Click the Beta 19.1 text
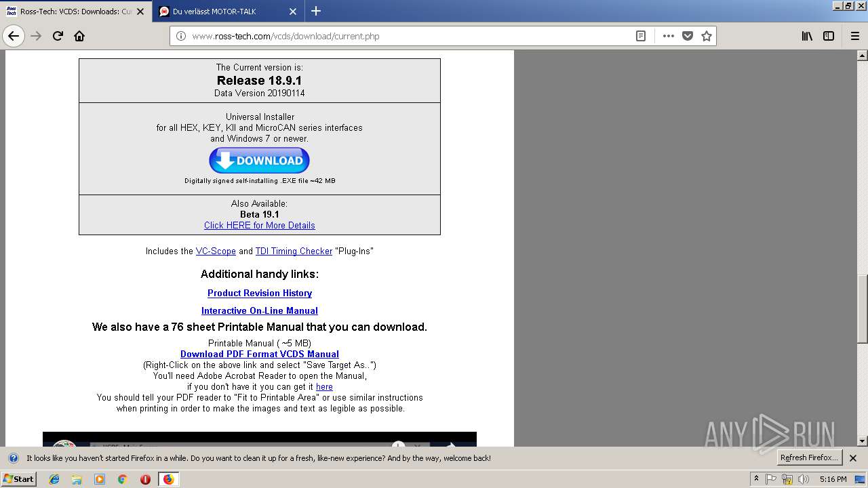The height and width of the screenshot is (488, 868). coord(260,214)
